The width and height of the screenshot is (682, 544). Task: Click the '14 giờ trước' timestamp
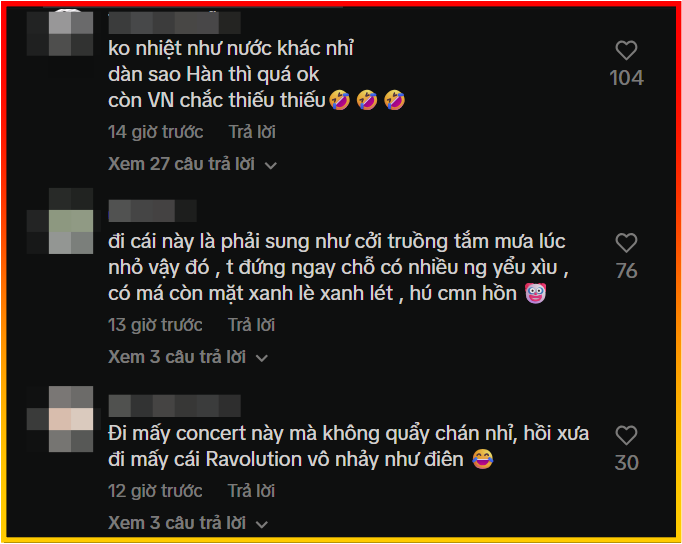[x=155, y=132]
